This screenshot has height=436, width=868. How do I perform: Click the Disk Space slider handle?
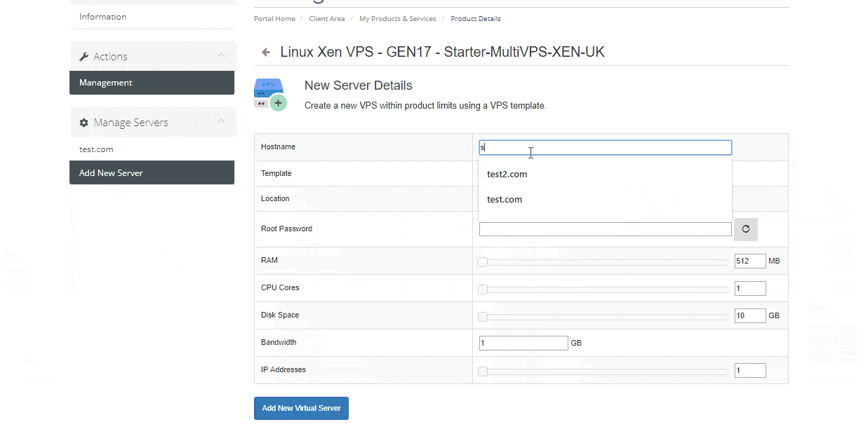click(x=483, y=317)
